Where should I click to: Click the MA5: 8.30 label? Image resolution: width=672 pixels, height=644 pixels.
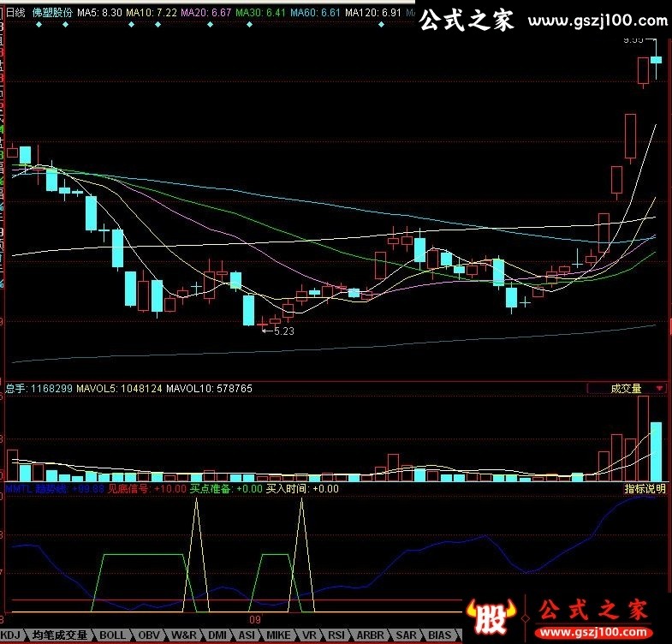coord(99,13)
